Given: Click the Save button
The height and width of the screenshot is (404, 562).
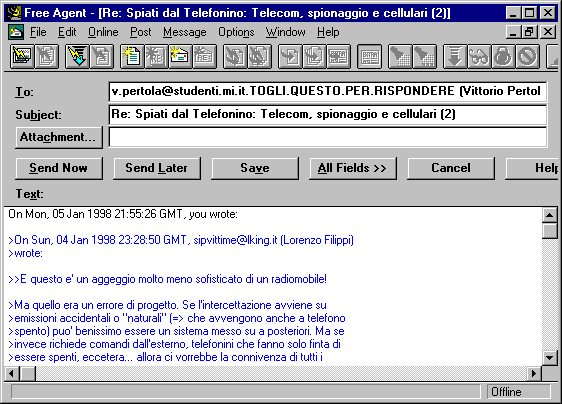Looking at the screenshot, I should click(x=255, y=168).
